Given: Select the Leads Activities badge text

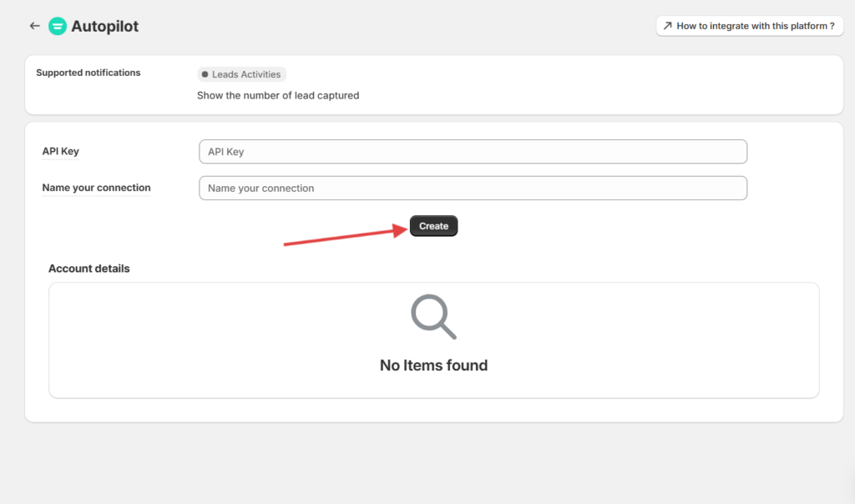Looking at the screenshot, I should tap(246, 75).
